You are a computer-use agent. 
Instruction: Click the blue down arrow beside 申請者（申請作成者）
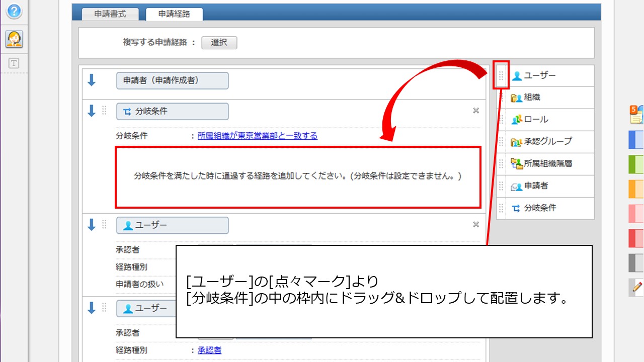92,80
